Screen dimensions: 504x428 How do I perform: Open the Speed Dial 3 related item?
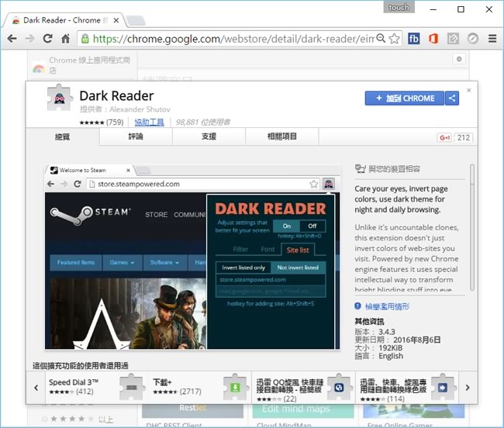click(x=96, y=387)
